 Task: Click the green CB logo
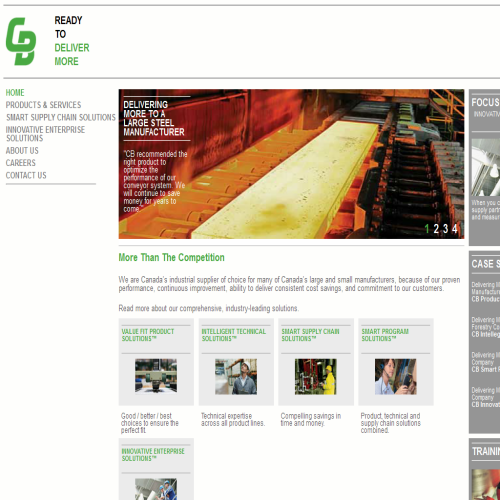click(x=21, y=41)
